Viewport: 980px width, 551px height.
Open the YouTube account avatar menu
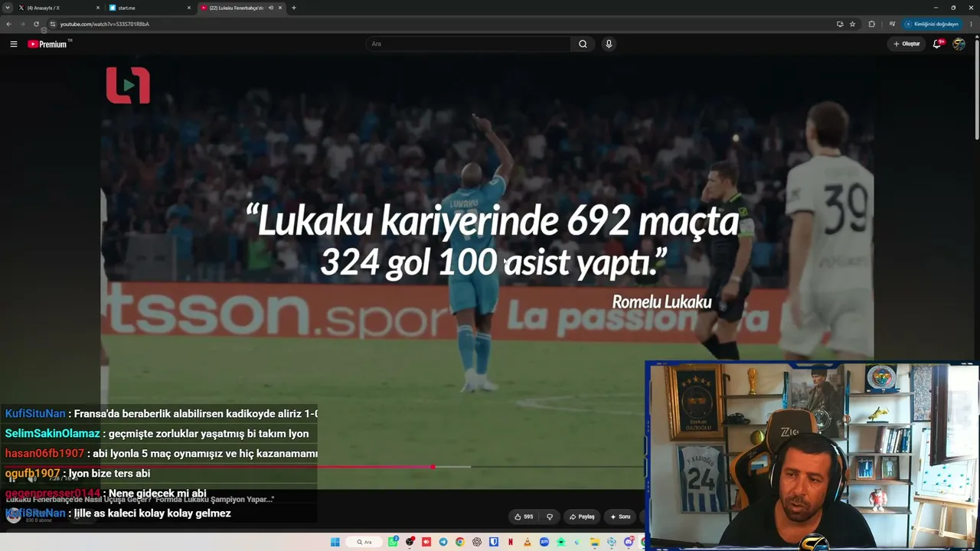click(x=959, y=44)
